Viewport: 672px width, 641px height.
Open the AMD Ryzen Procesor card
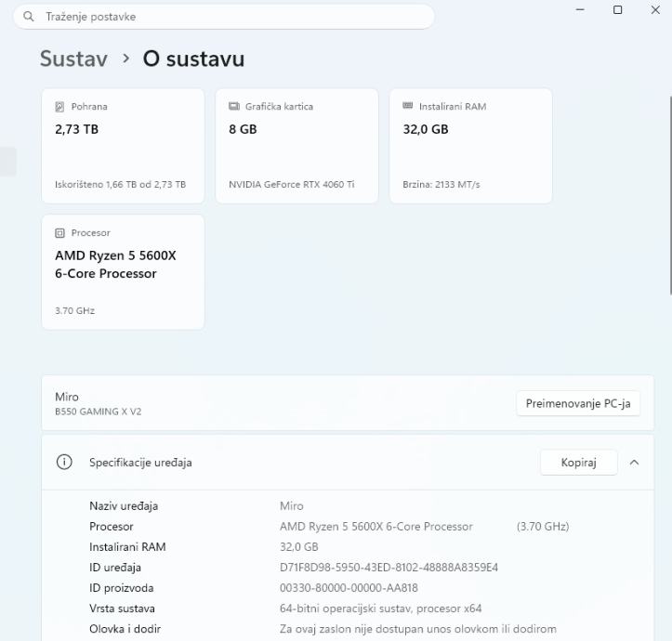click(x=123, y=272)
